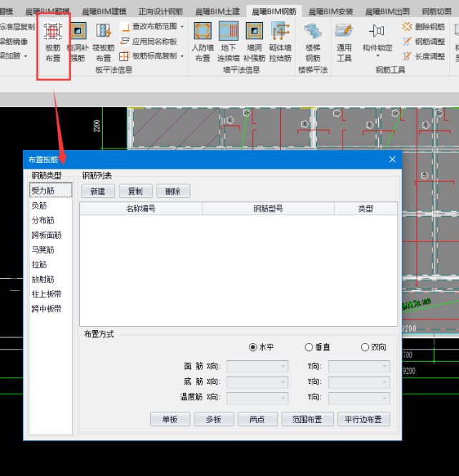Select the 筏板筋布置 tool icon
The image size is (459, 476).
(104, 40)
